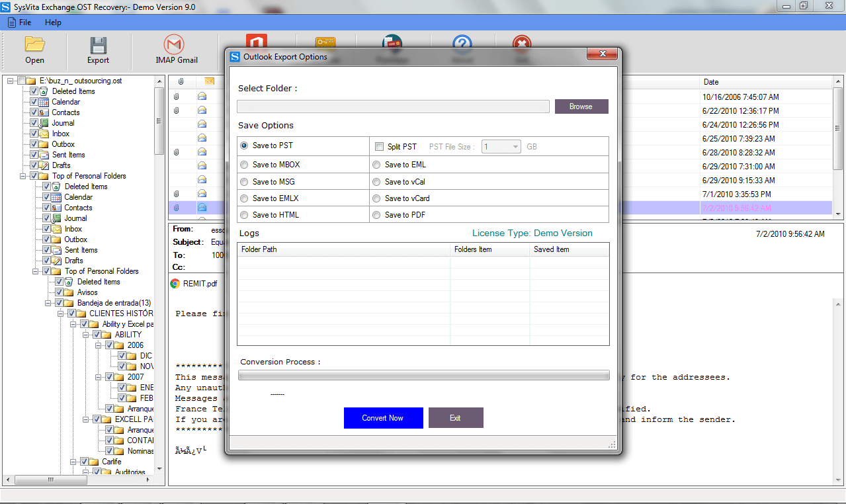This screenshot has height=504, width=846.
Task: Choose Save to PDF radio button
Action: point(377,215)
